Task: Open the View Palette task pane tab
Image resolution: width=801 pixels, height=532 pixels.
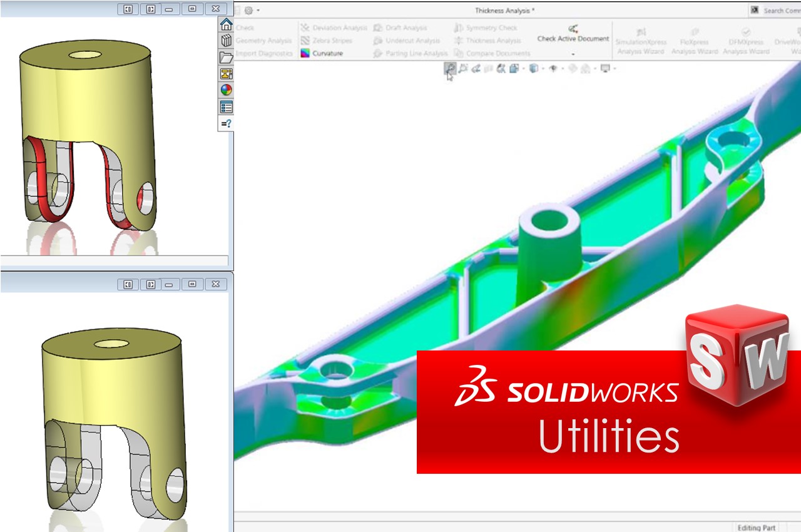Action: click(227, 74)
